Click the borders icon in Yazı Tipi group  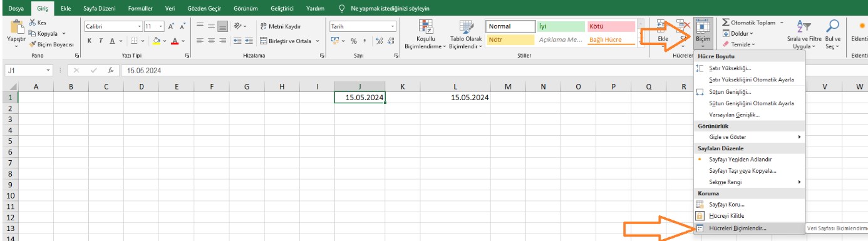click(134, 41)
